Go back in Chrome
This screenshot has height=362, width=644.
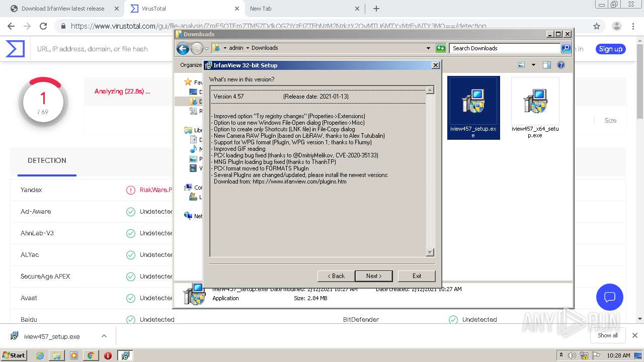[x=11, y=26]
